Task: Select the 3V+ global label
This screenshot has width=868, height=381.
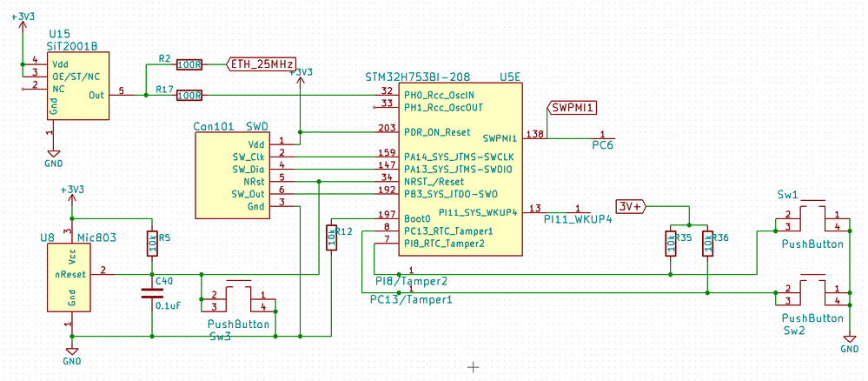Action: (631, 206)
